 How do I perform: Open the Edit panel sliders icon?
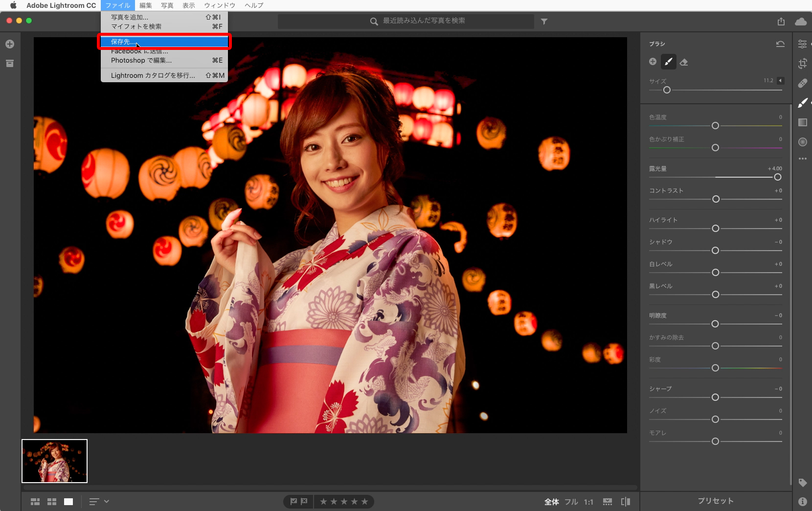(x=802, y=44)
